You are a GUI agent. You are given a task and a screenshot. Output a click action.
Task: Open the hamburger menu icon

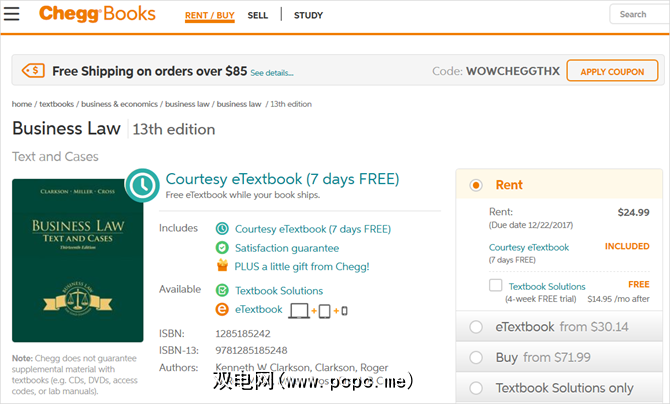tap(14, 15)
